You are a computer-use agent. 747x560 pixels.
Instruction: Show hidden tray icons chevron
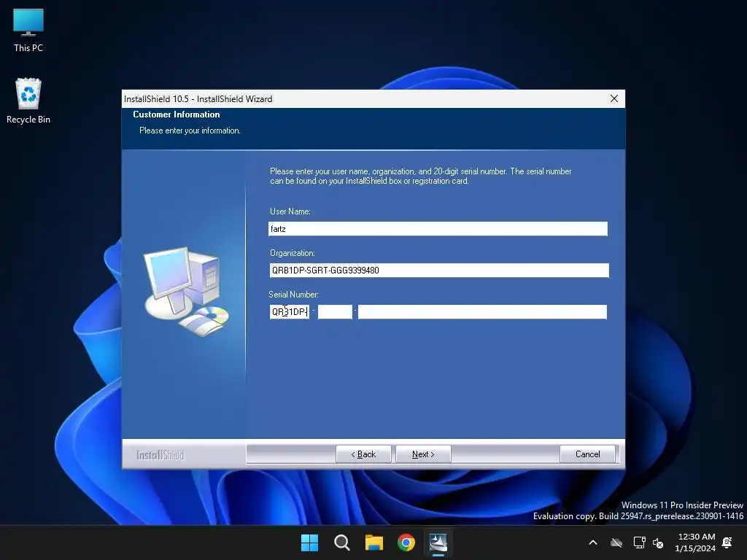pyautogui.click(x=593, y=542)
